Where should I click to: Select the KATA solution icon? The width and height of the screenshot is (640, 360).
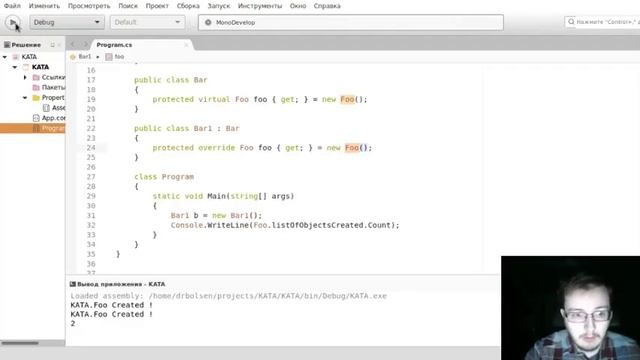16,57
